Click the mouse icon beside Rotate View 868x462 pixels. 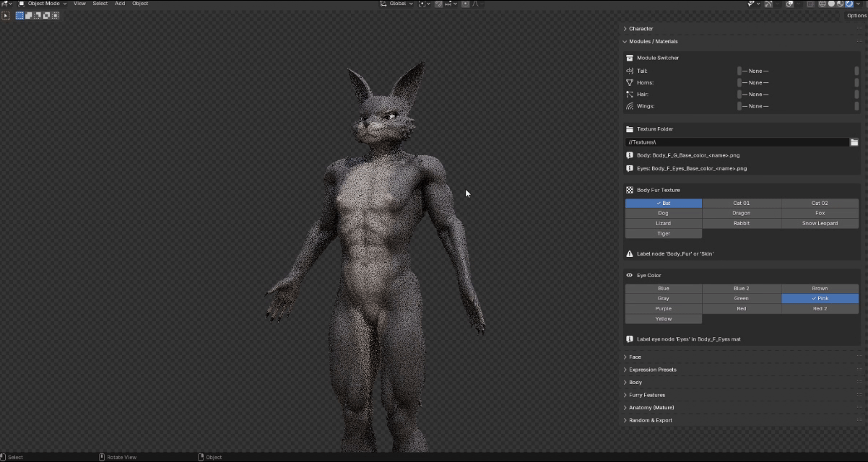pos(102,457)
